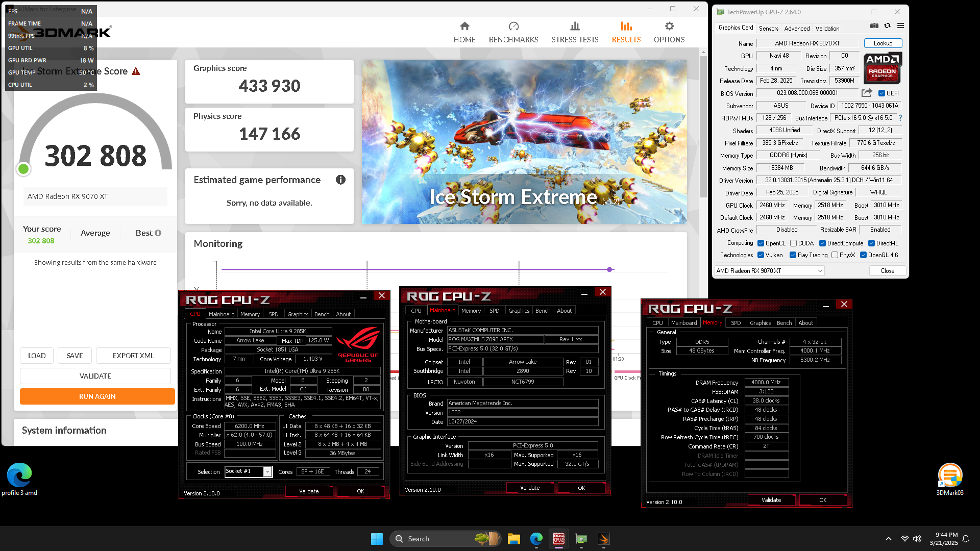Click the AMD Radeon Graphics logo in GPU-Z
980x551 pixels.
pos(883,68)
